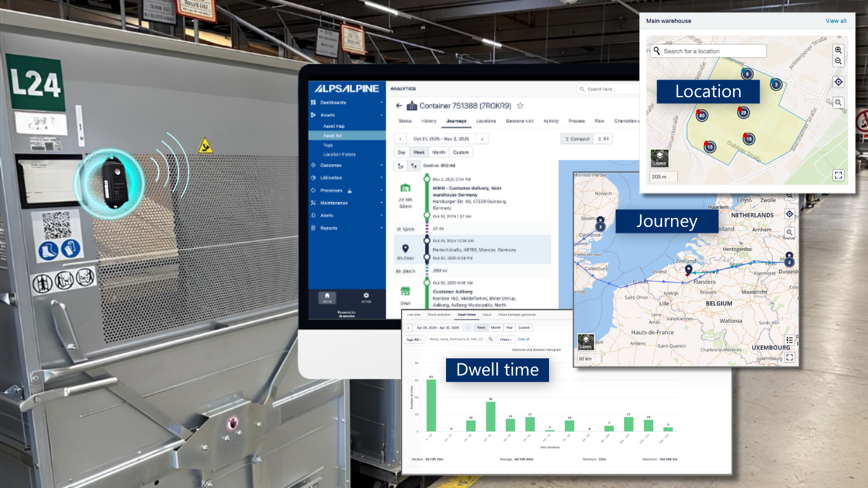Mark Container 751388 as favorite with the star
Screen dimensions: 868x488
point(520,105)
